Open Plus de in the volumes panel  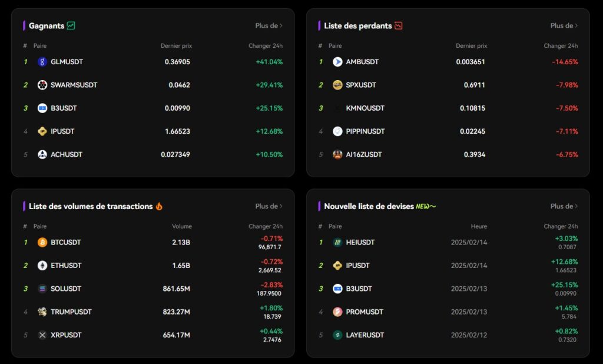point(269,206)
